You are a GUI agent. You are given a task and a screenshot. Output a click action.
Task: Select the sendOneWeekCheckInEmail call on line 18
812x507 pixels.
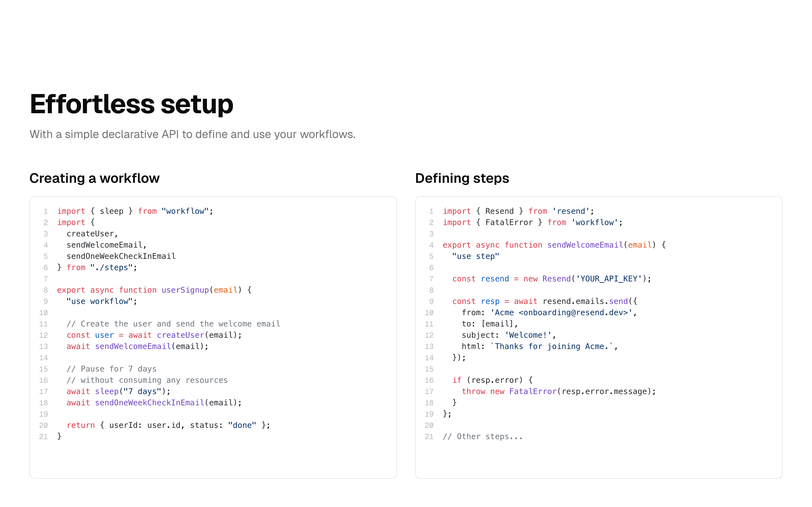pos(149,403)
